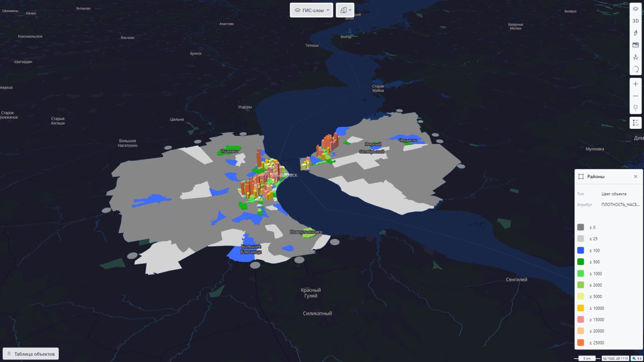Screen dimensions: 644x362
Task: Click the Апастово map label
Action: (x=227, y=24)
